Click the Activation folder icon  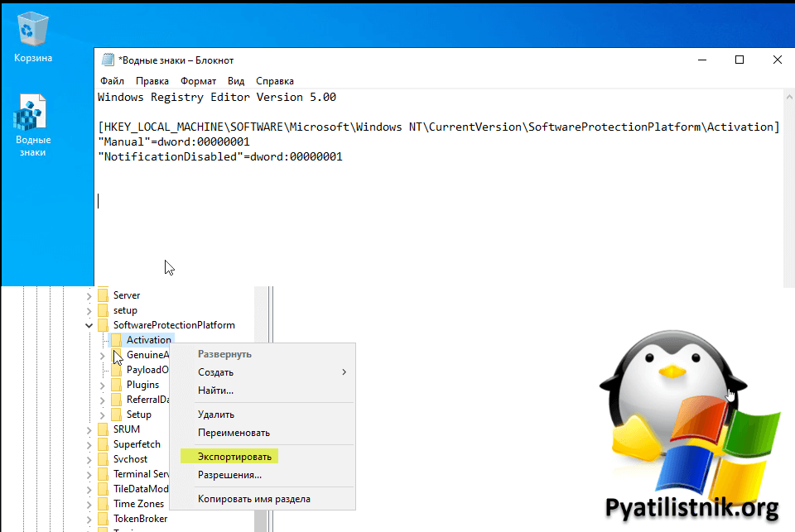pos(116,340)
